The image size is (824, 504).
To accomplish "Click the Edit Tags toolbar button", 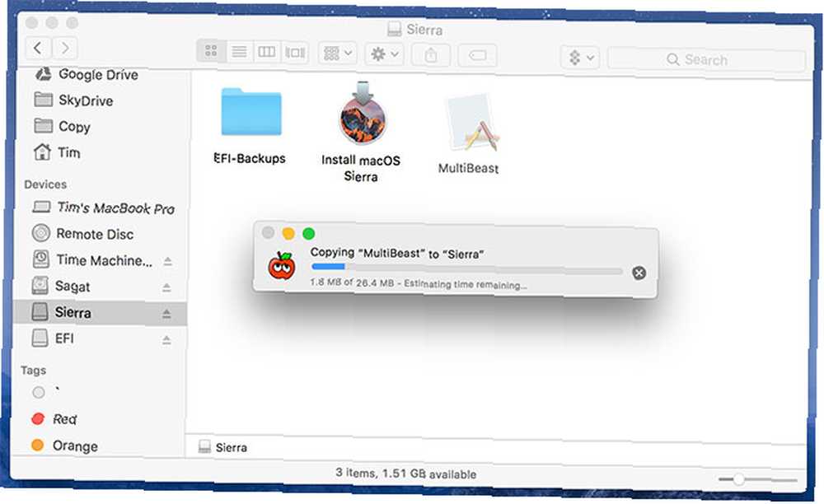I will (477, 56).
